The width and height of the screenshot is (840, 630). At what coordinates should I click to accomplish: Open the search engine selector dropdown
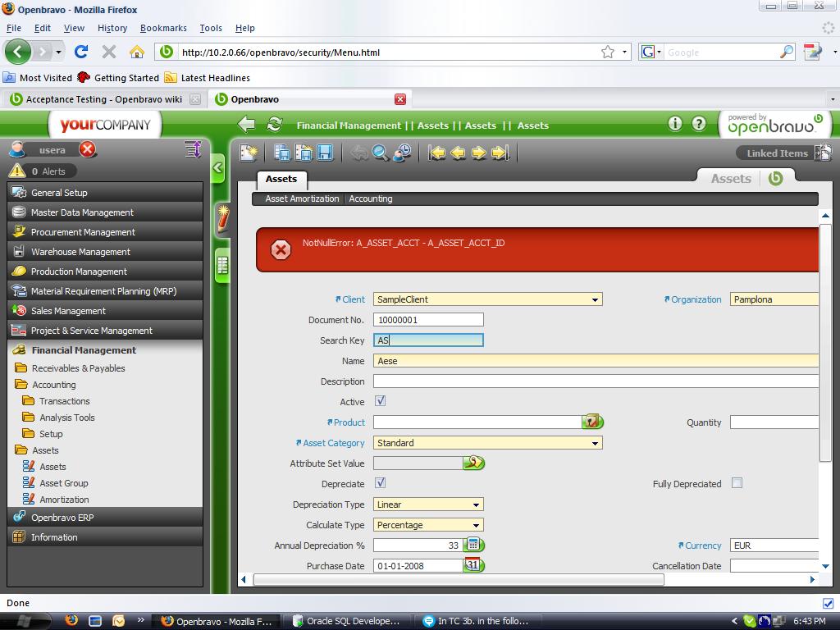(651, 52)
